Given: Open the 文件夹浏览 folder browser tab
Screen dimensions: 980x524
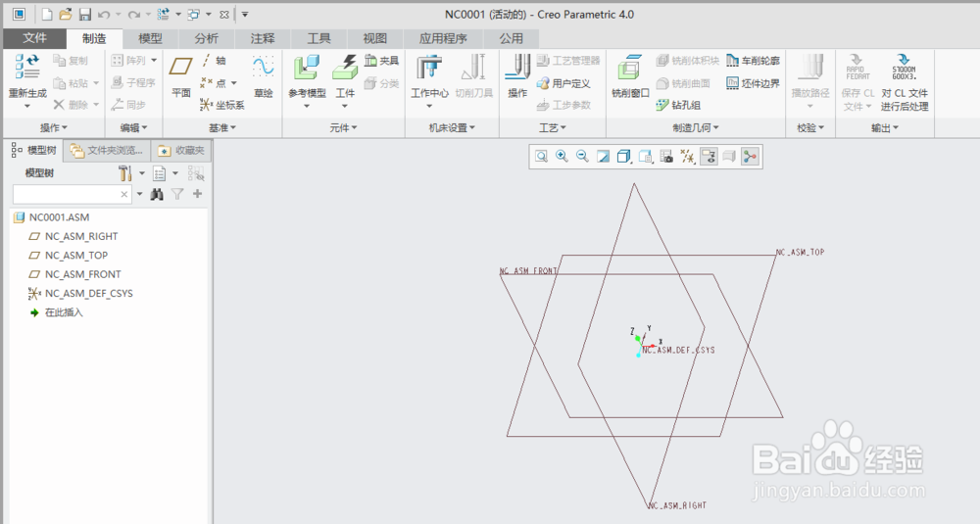Looking at the screenshot, I should (107, 151).
